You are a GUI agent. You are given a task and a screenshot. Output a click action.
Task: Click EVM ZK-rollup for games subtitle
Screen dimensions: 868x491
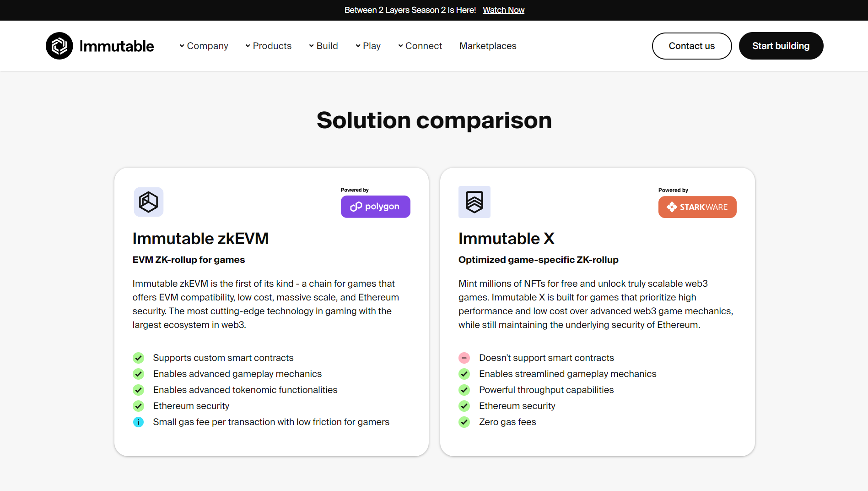point(189,260)
